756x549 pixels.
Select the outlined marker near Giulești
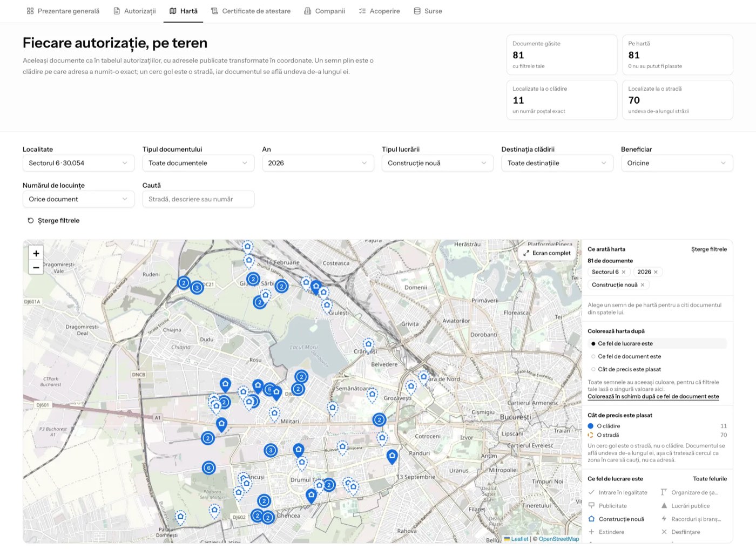pyautogui.click(x=327, y=306)
